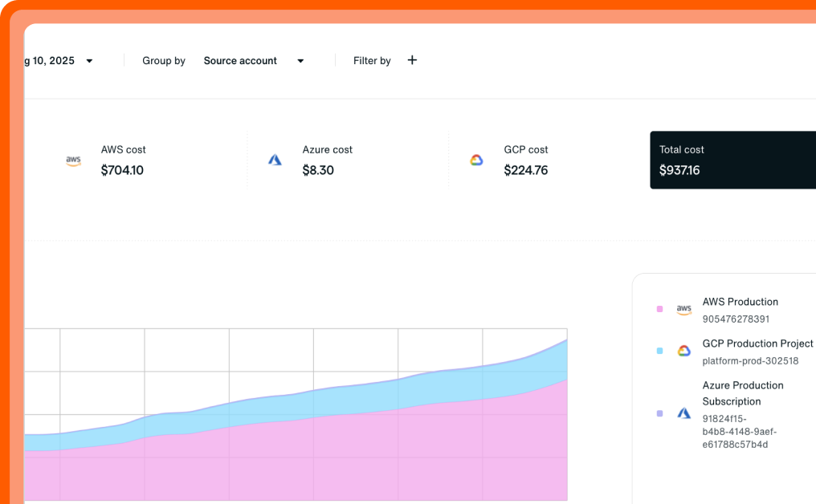Screen dimensions: 816x504
Task: Click the Azure cost label
Action: (x=328, y=150)
